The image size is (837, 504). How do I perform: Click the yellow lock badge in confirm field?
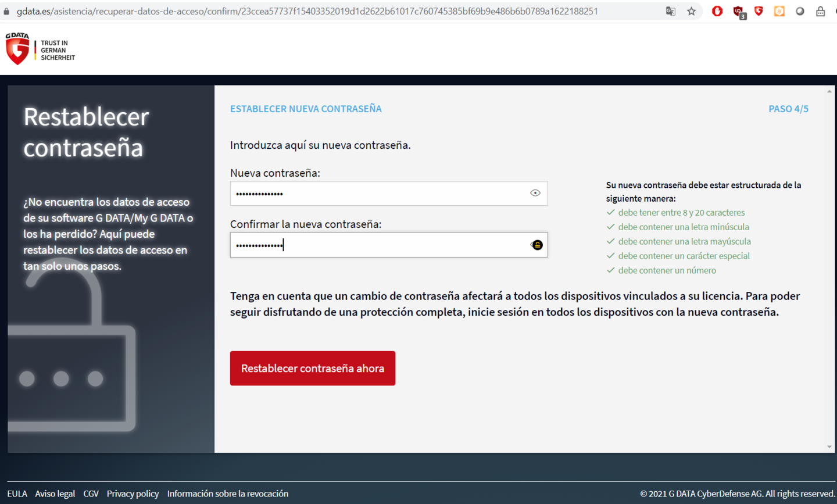537,245
